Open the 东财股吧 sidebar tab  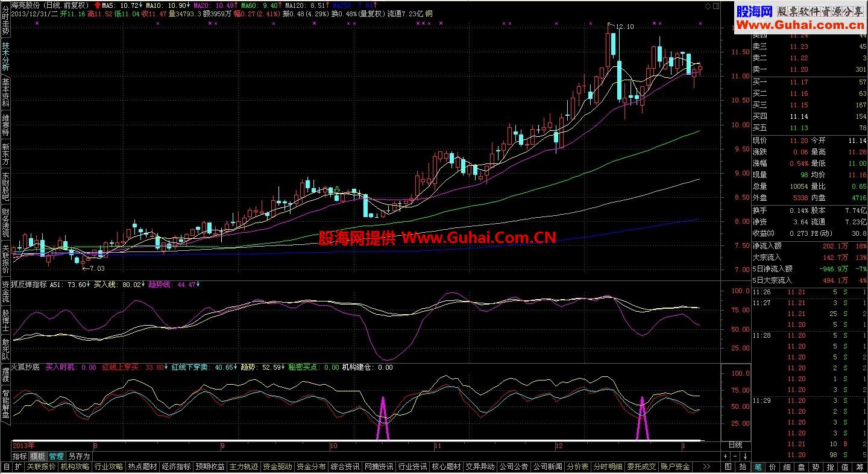[x=5, y=188]
